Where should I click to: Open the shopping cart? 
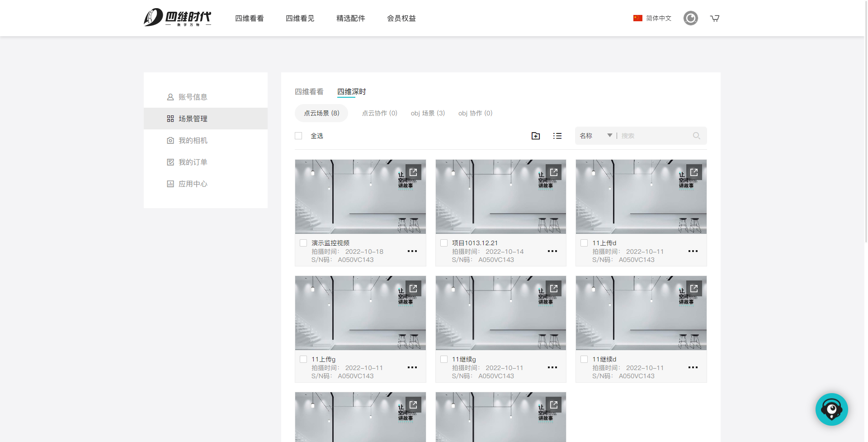714,19
